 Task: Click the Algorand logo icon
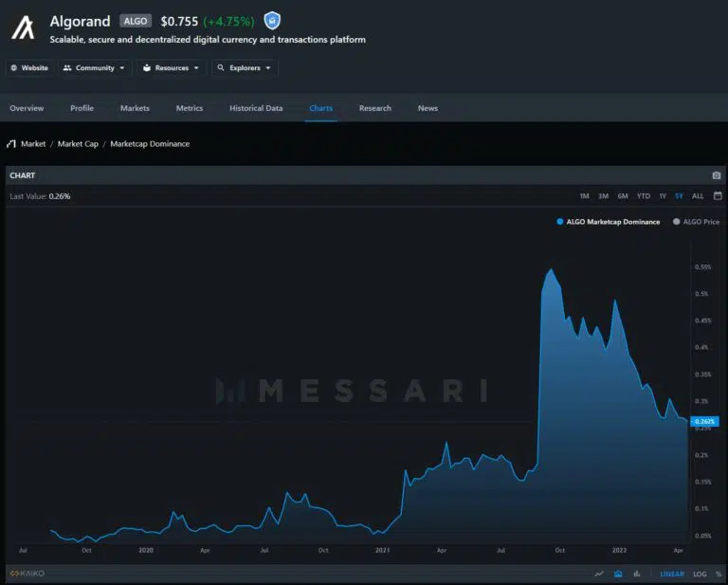point(23,27)
